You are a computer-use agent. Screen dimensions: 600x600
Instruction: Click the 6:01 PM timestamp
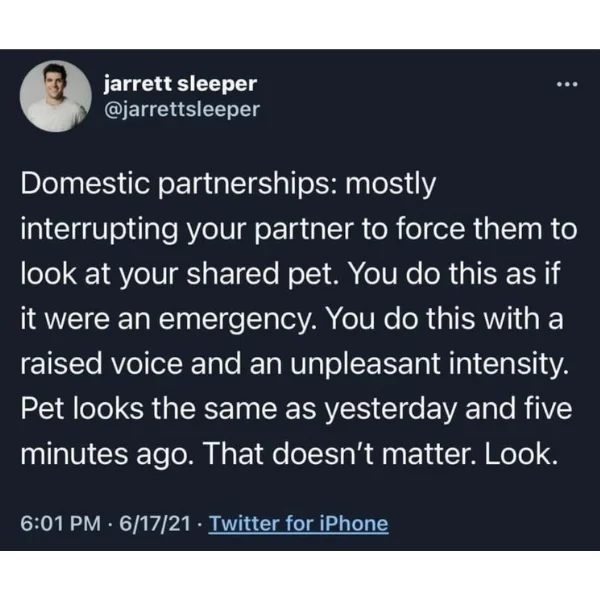61,523
